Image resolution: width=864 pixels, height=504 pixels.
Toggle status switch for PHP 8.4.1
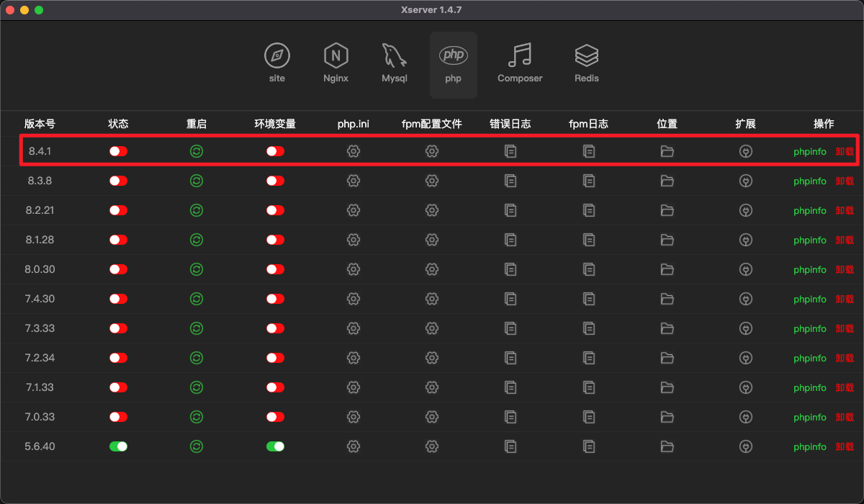[x=118, y=151]
